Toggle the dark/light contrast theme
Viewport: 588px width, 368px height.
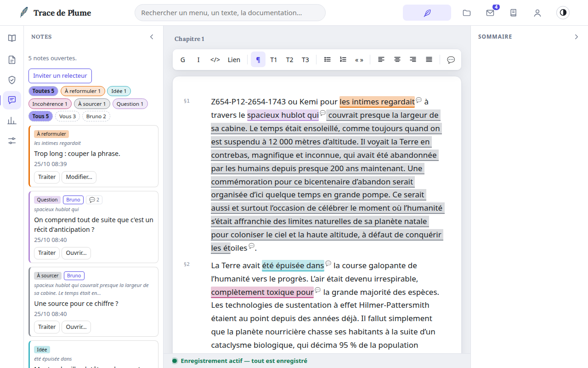[x=563, y=13]
